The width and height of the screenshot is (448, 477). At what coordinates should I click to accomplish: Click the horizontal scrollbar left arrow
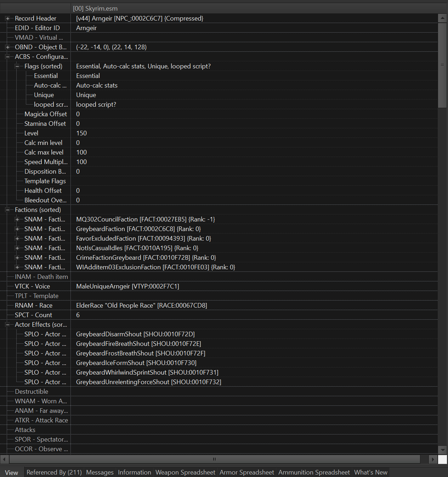[4, 459]
